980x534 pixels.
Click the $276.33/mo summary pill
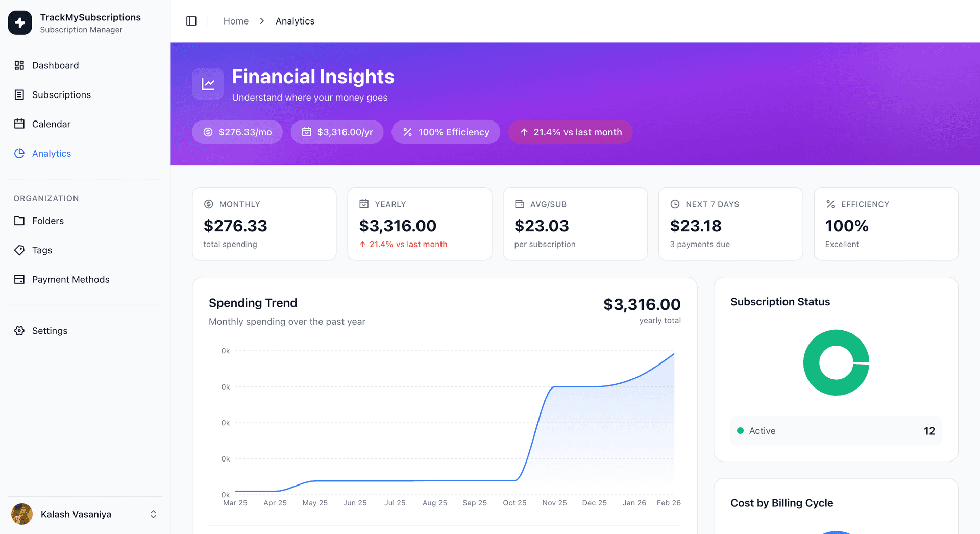click(x=237, y=132)
